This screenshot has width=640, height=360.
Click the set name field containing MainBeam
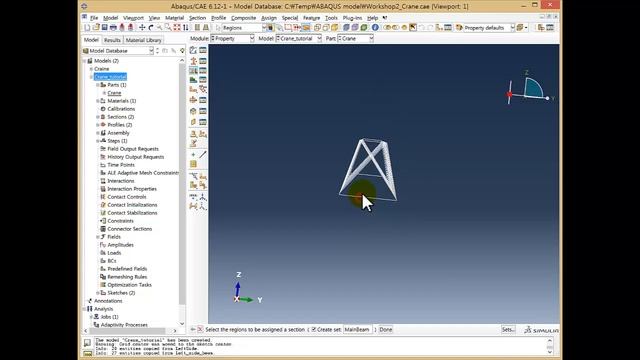[x=358, y=329]
